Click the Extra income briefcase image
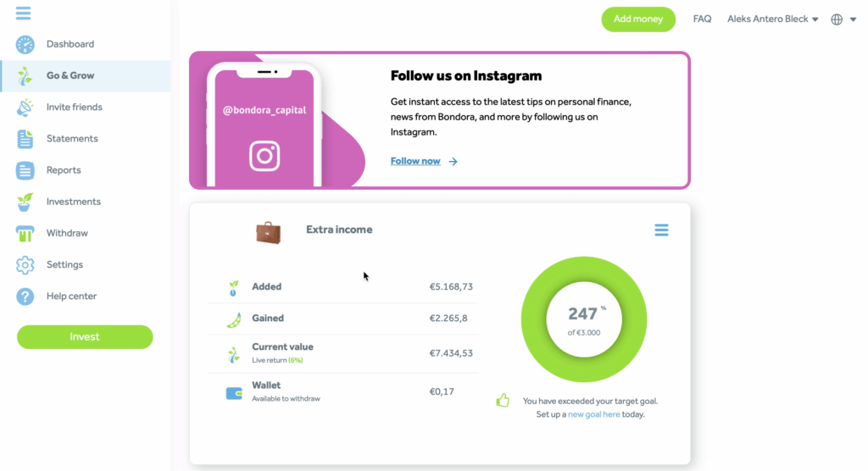The image size is (868, 471). [269, 231]
